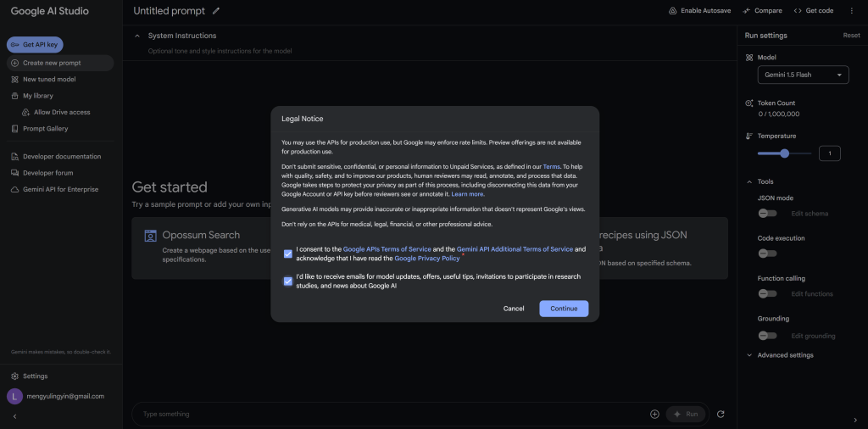Collapse the right panel with the bottom chevron
Image resolution: width=868 pixels, height=429 pixels.
point(856,421)
